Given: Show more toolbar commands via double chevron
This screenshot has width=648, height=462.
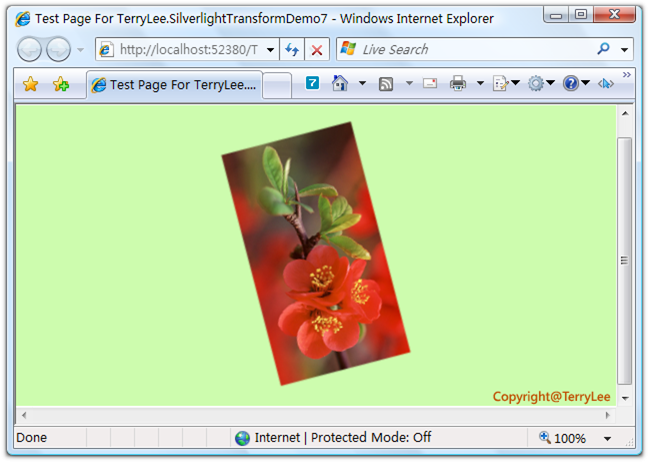Looking at the screenshot, I should coord(627,74).
